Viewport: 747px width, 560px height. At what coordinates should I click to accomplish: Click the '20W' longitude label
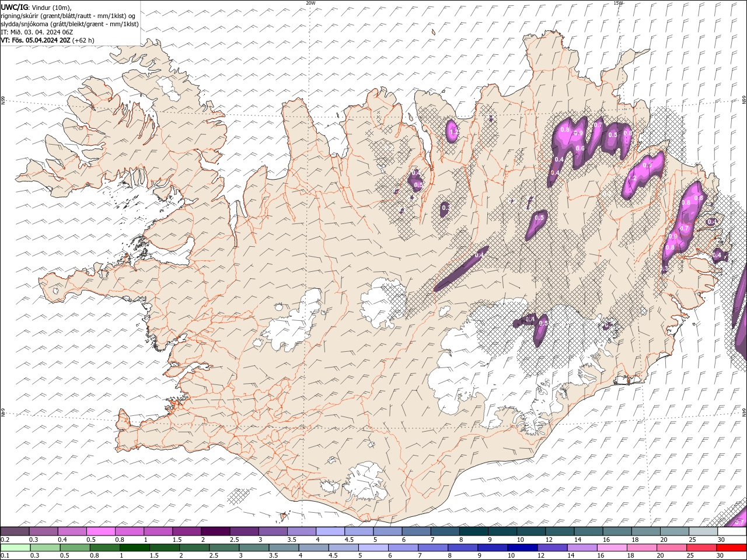tap(310, 3)
